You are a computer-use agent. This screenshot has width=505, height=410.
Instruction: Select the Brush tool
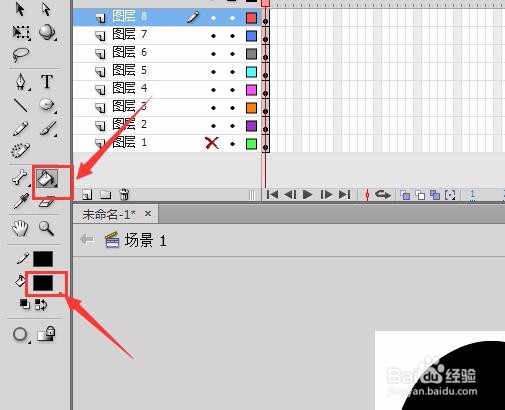click(48, 129)
